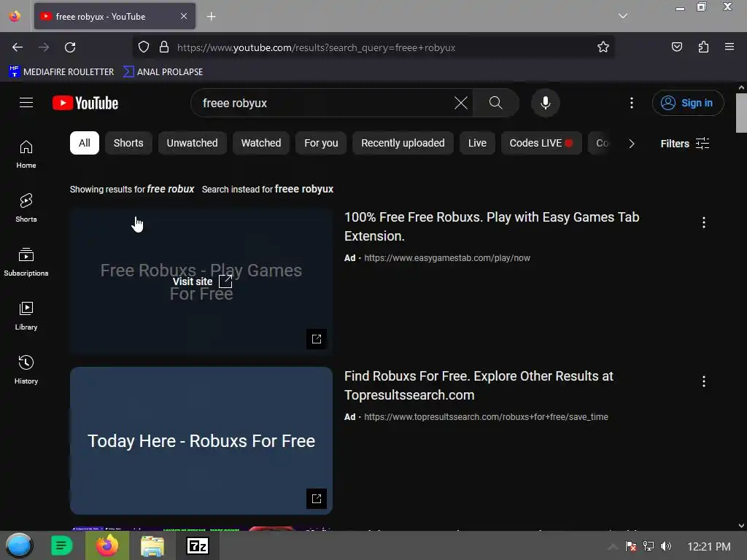Click the action center flag icon

(631, 546)
